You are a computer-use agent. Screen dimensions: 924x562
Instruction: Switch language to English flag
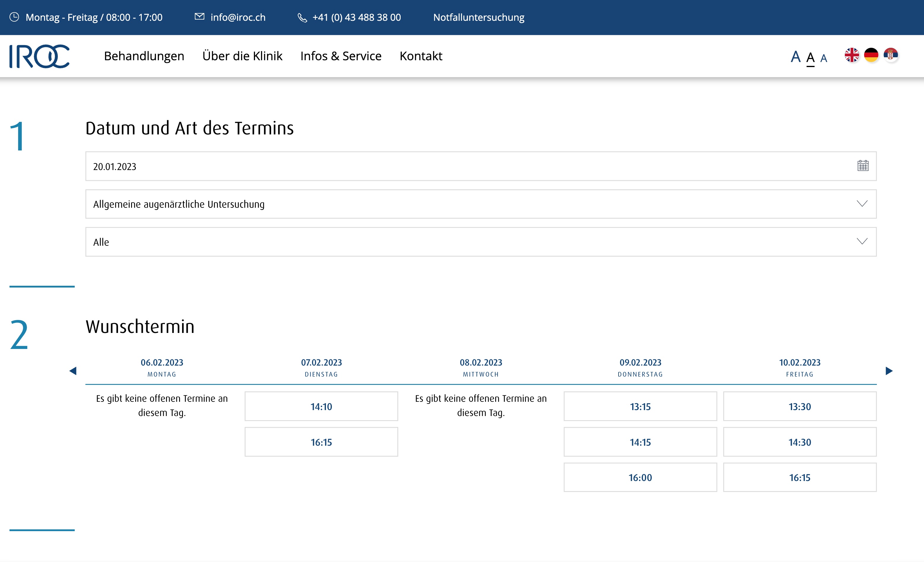[x=852, y=55]
